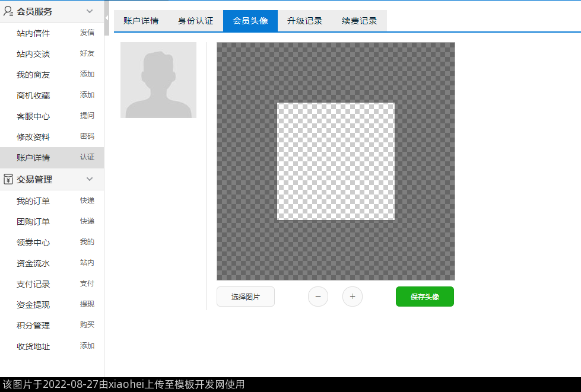Click the zoom in plus button
The image size is (581, 392).
[x=353, y=297]
